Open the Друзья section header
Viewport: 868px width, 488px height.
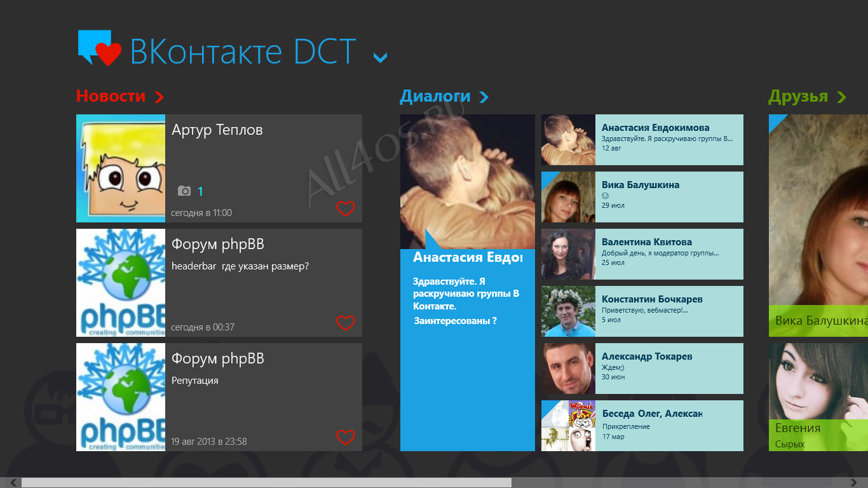click(x=798, y=97)
